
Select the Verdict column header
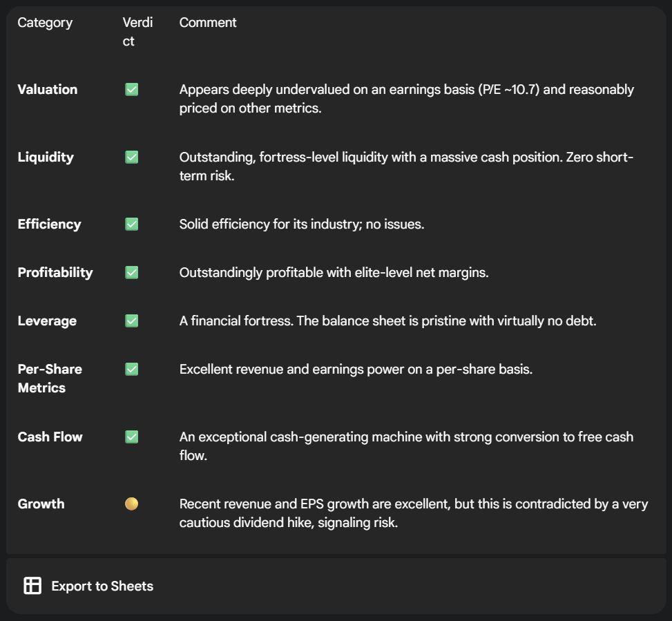(x=137, y=32)
